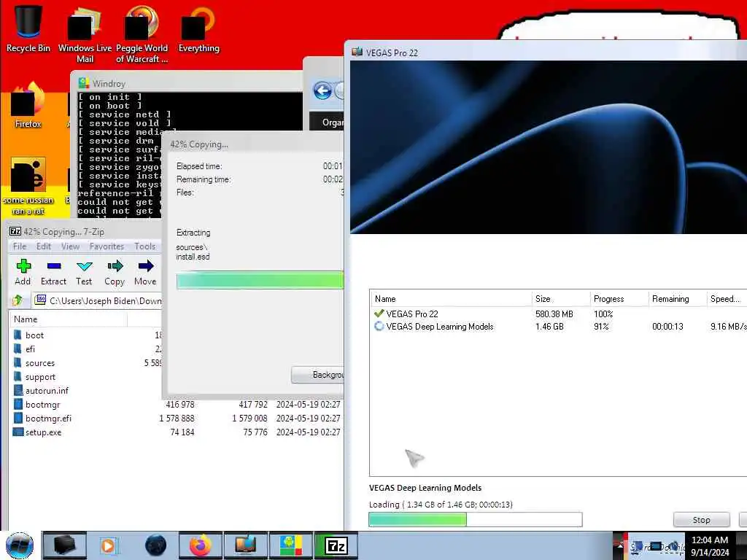Screen dimensions: 747x560
Task: Open the first pinned taskbar program
Action: point(64,545)
